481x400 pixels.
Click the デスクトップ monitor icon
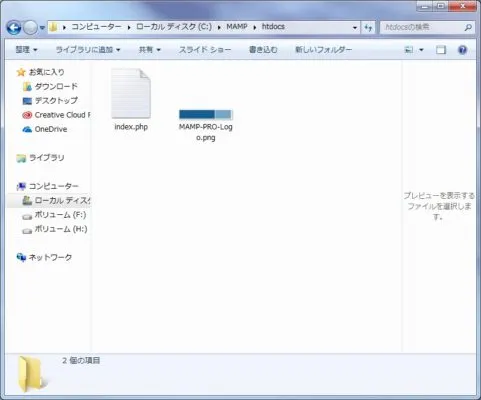coord(27,101)
